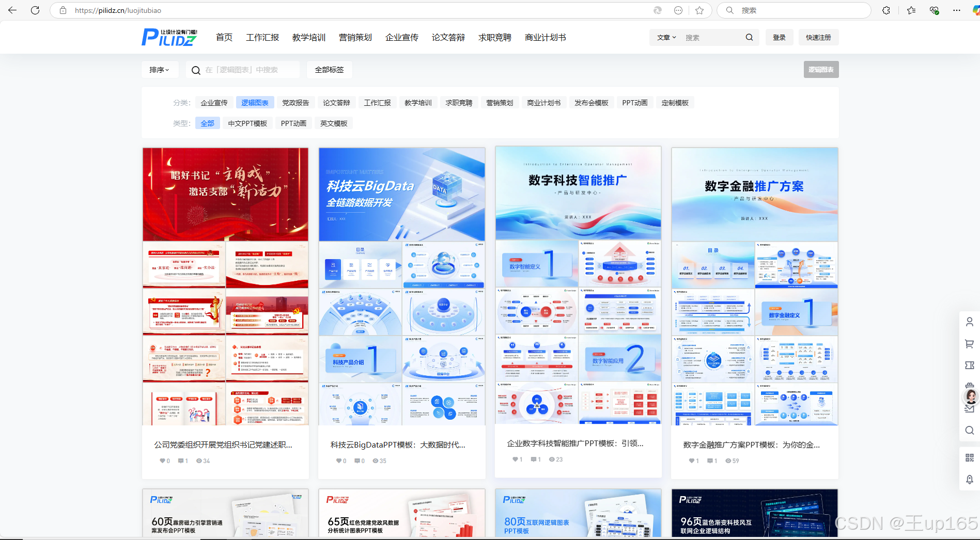Click magnifier icon in header search

(x=749, y=37)
